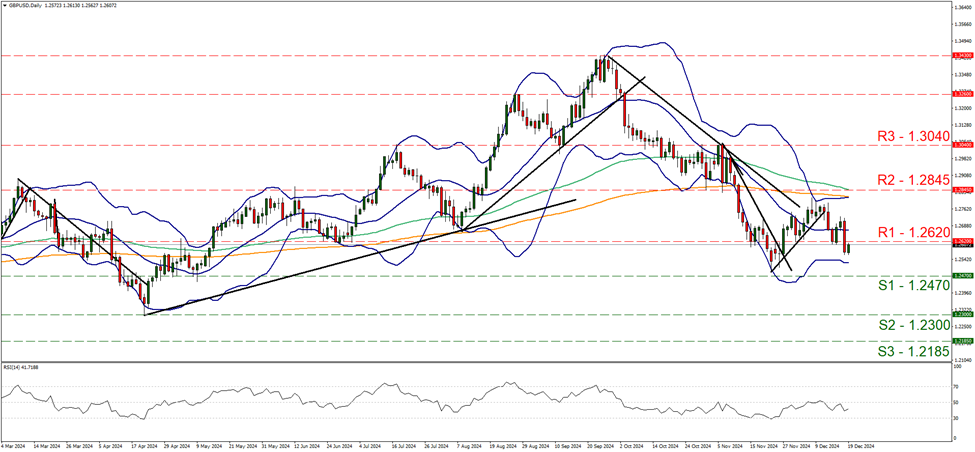
Task: Click the 1.25420 price axis value
Action: [963, 259]
